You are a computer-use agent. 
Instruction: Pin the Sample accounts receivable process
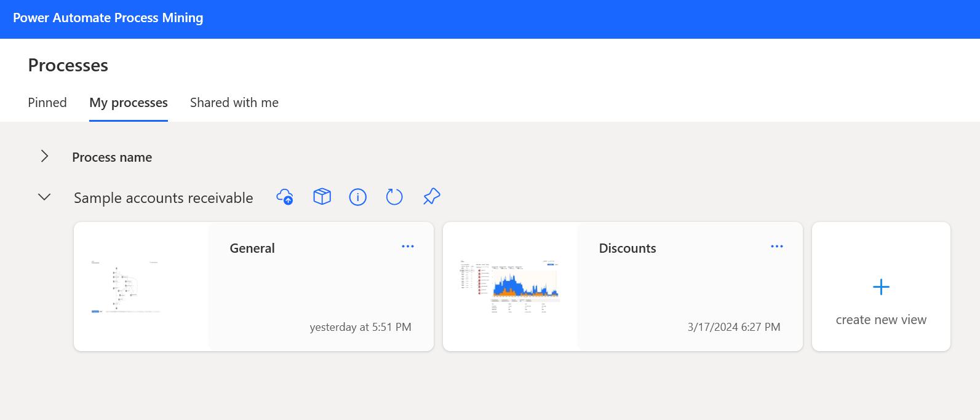tap(432, 197)
